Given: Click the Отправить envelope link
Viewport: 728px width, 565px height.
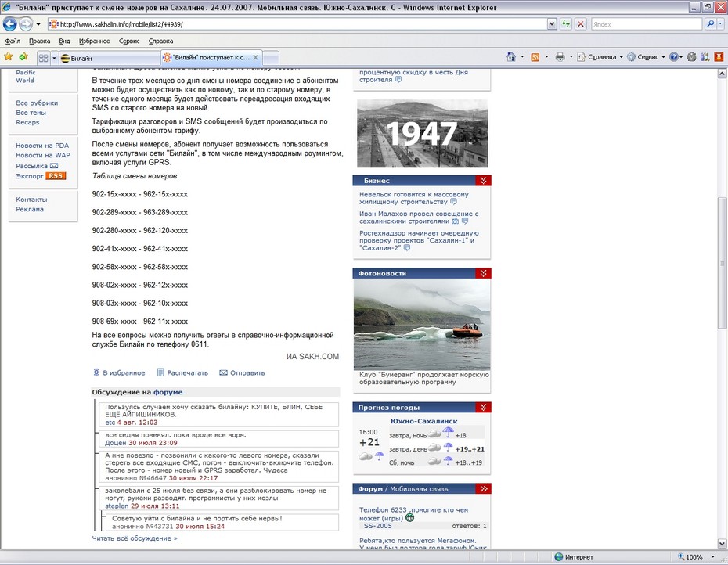Looking at the screenshot, I should [x=242, y=372].
